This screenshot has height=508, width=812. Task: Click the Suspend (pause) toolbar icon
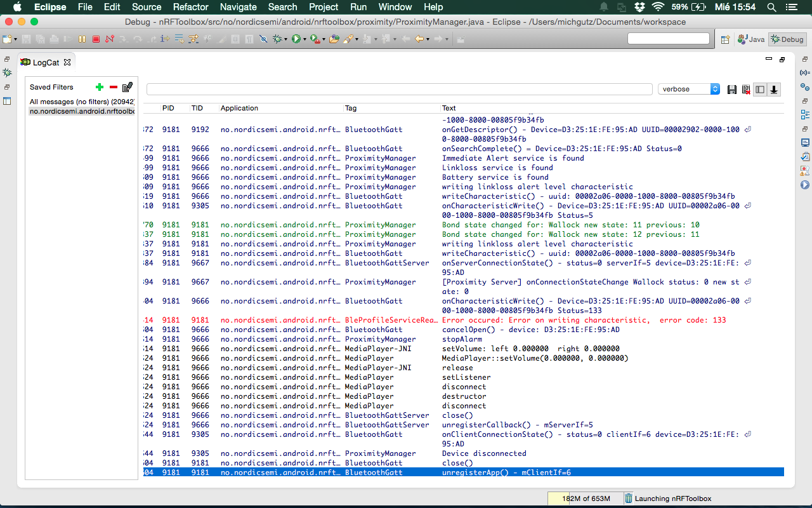82,39
